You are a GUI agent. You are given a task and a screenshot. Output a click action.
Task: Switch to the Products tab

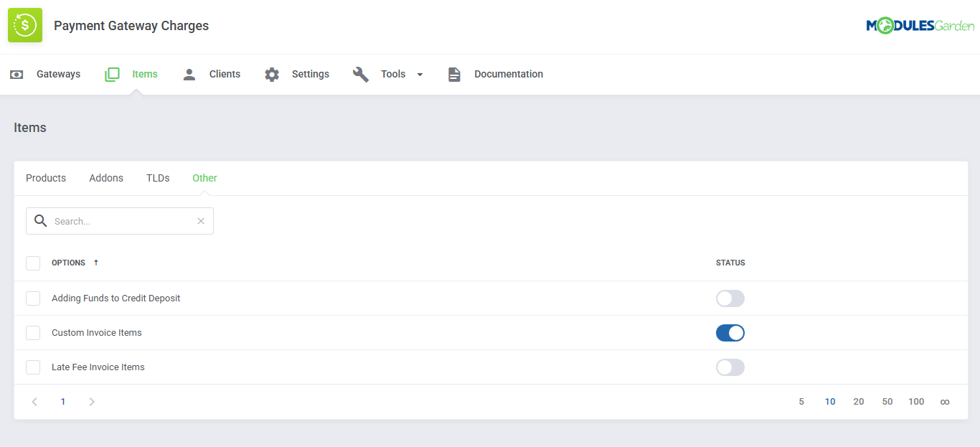pyautogui.click(x=45, y=177)
